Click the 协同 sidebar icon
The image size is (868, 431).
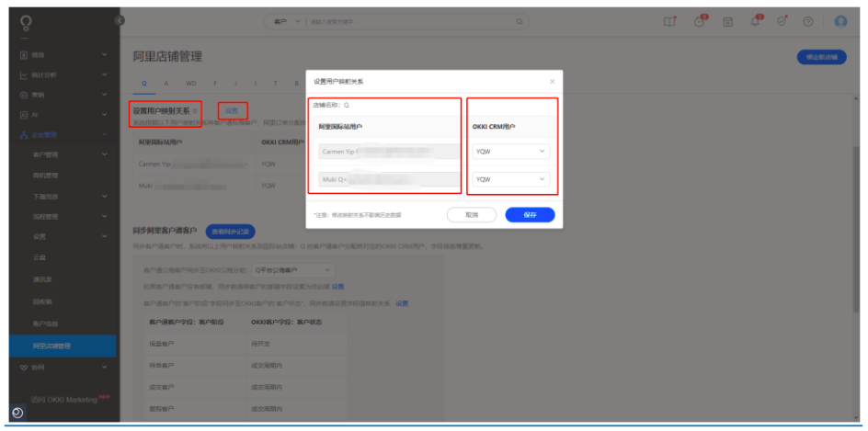[24, 367]
